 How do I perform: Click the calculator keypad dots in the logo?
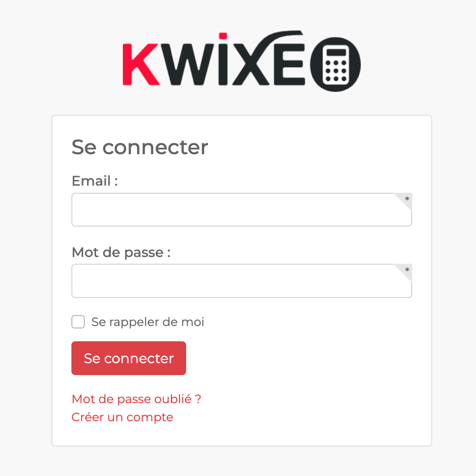click(x=336, y=71)
